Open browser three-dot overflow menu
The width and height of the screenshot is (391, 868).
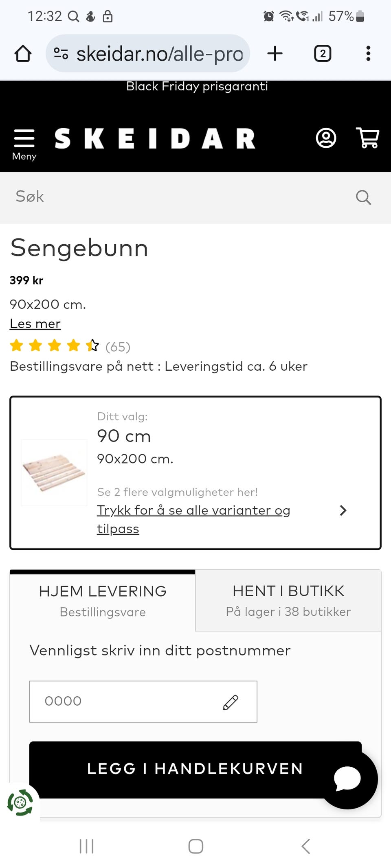[x=368, y=53]
